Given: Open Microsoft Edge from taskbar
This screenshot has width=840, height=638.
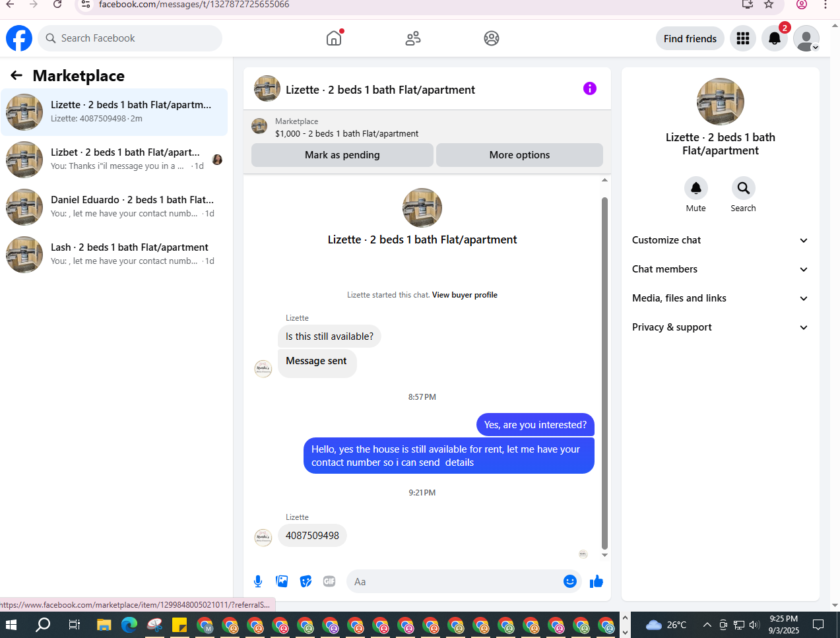Looking at the screenshot, I should [x=129, y=625].
